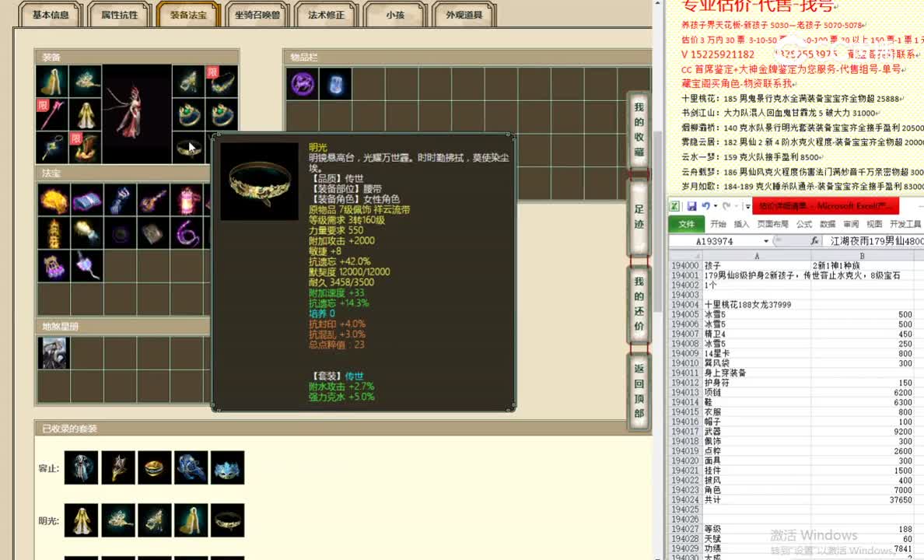924x560 pixels.
Task: Click the Excel undo arrow
Action: (705, 206)
